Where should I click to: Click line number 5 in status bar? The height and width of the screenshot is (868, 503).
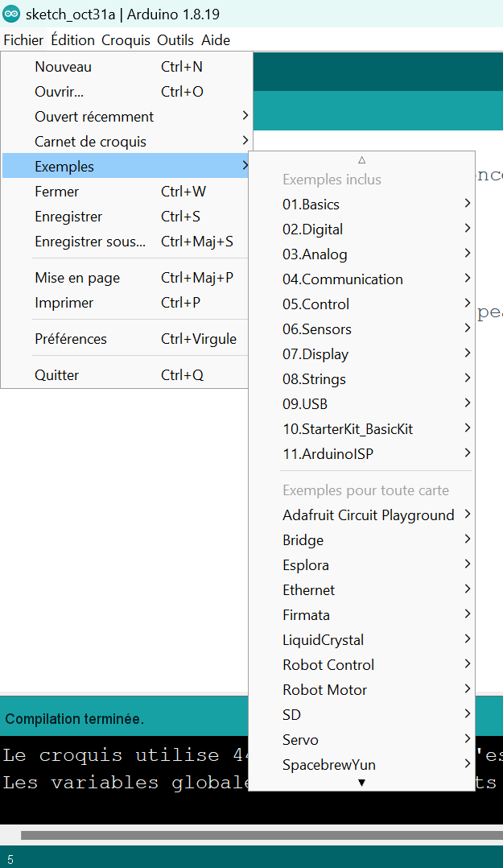click(10, 860)
